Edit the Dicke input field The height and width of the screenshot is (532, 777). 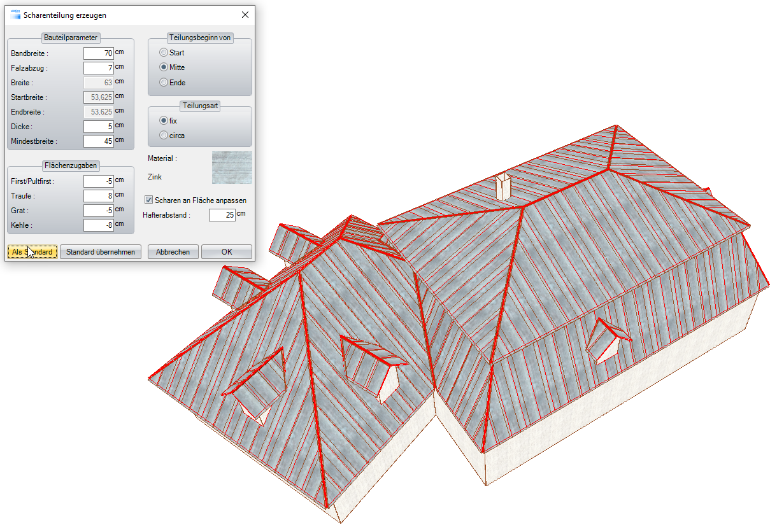coord(99,127)
